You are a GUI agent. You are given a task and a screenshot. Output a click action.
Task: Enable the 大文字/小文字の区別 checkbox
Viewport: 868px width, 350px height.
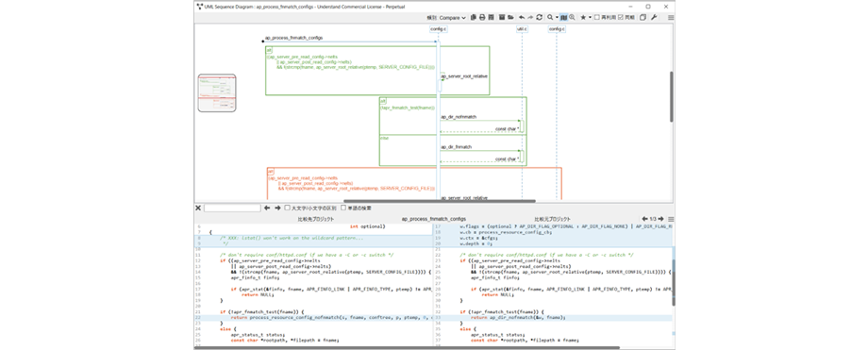click(288, 208)
